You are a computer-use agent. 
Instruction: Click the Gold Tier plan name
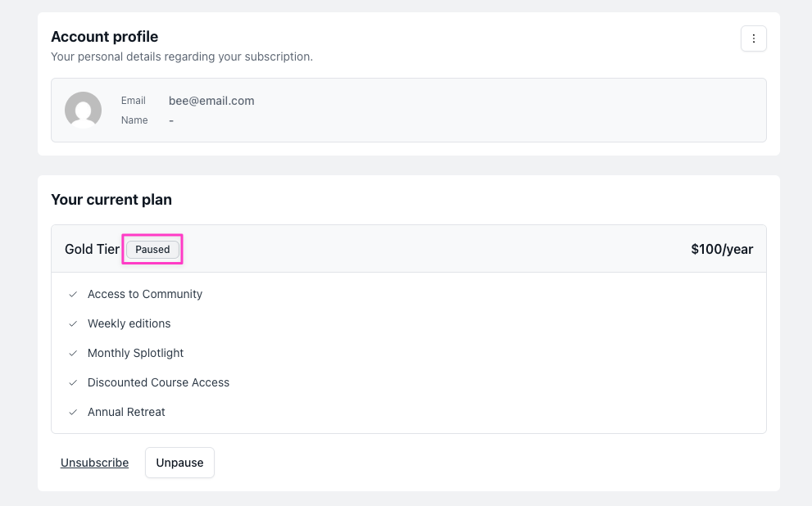pyautogui.click(x=92, y=250)
